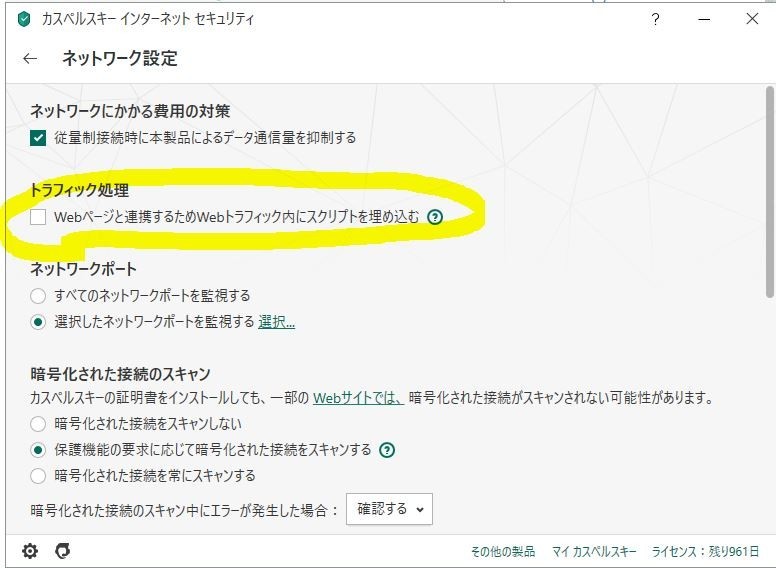The width and height of the screenshot is (776, 568).
Task: Enable Webトラフィック内にスクリプトを埋め込む checkbox
Action: (38, 217)
